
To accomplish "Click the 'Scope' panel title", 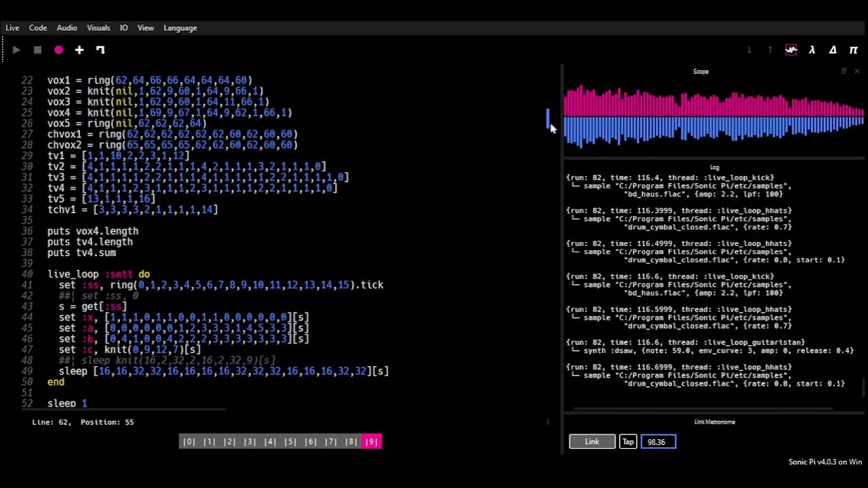I will coord(701,71).
